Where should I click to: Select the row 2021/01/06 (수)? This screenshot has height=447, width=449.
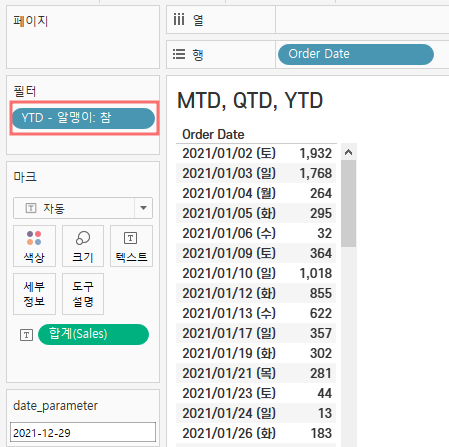click(x=256, y=233)
